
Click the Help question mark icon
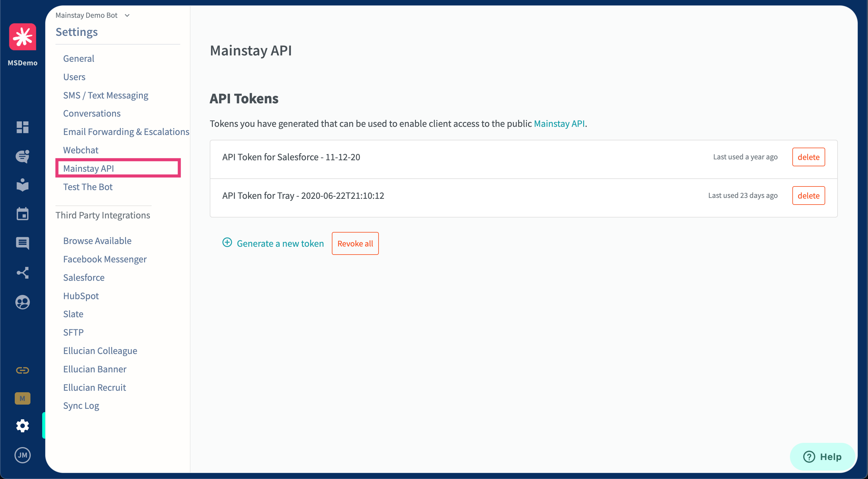coord(809,457)
